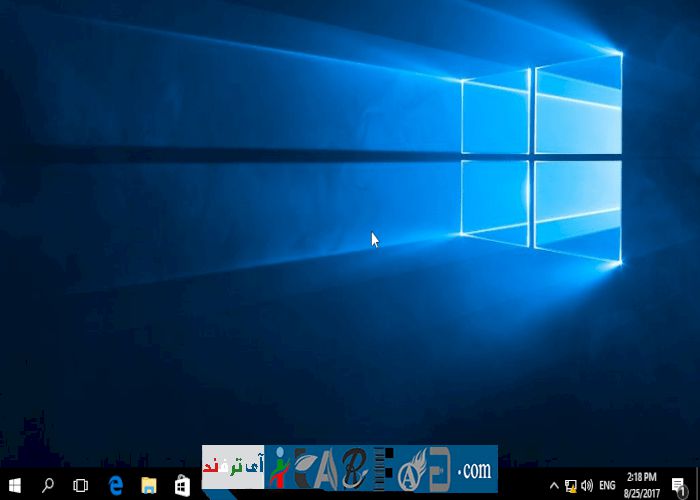700x500 pixels.
Task: Click empty taskbar space left of tray chevron
Action: coord(520,485)
